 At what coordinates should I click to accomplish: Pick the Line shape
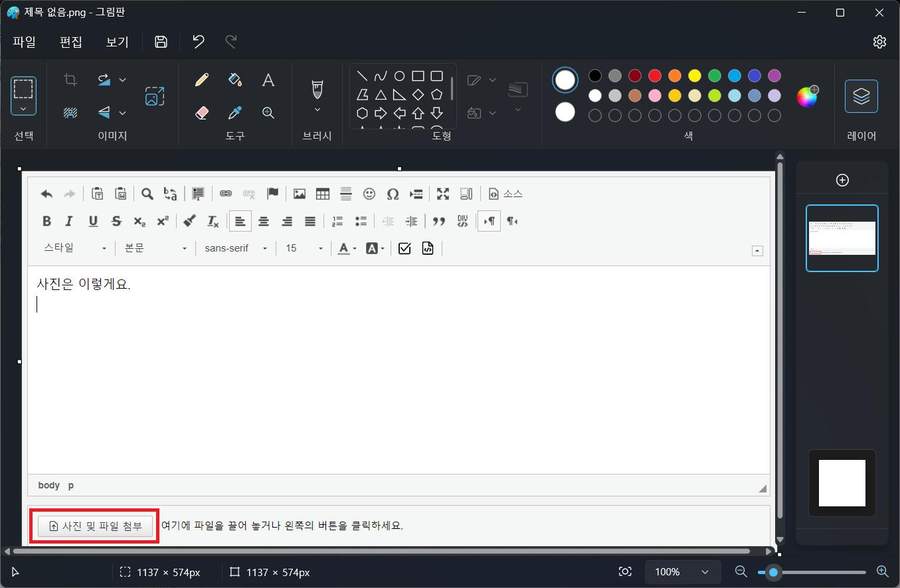coord(362,76)
